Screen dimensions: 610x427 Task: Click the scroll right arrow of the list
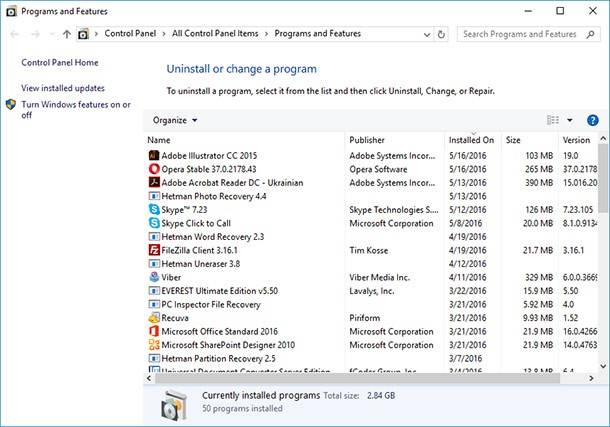(591, 378)
